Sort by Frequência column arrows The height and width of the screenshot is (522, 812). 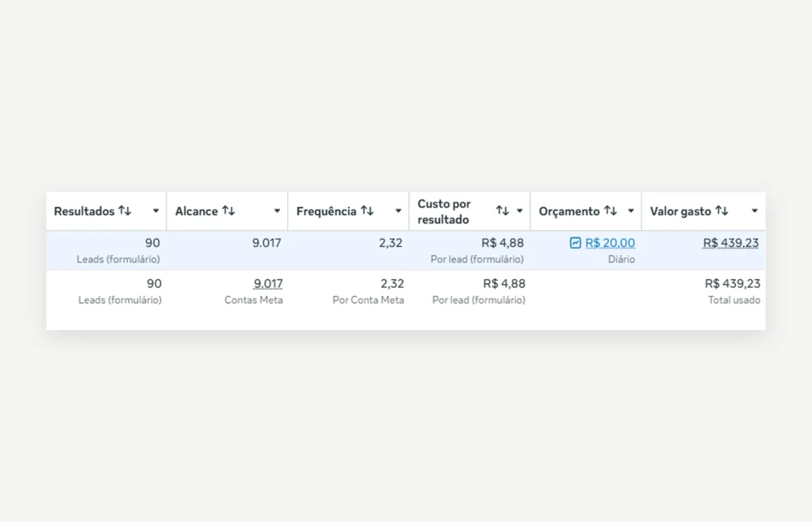coord(367,211)
